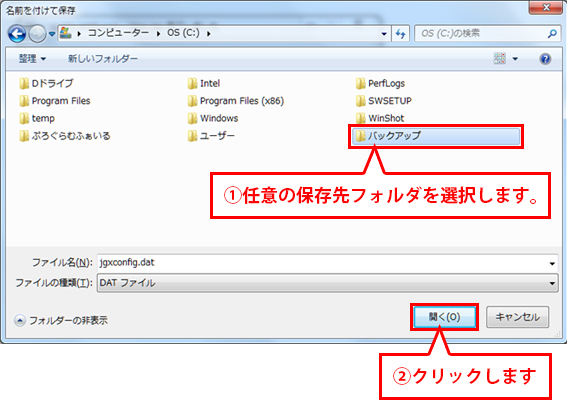
Task: Click the search magnifier icon
Action: coord(552,34)
